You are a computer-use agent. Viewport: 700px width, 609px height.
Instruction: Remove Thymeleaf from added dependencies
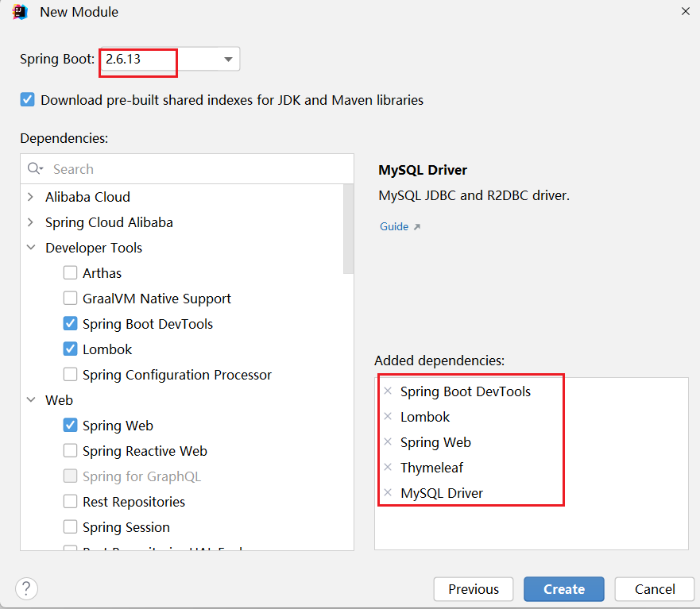pos(388,468)
